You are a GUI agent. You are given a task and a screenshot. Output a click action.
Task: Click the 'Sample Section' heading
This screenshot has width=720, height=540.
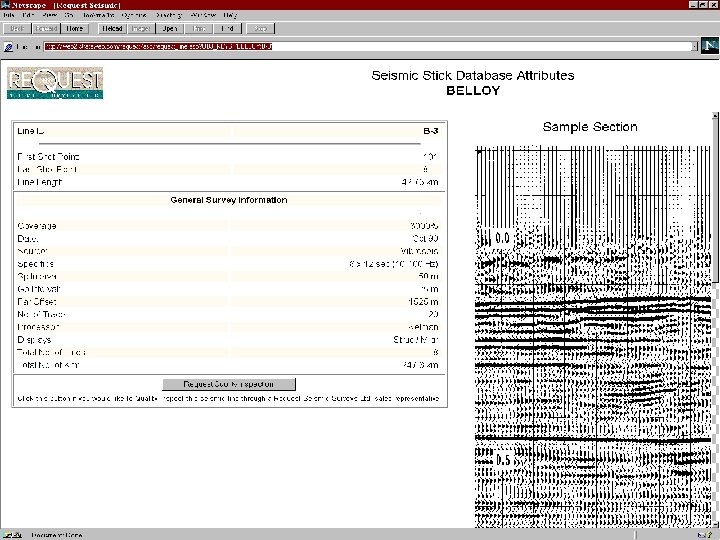(590, 127)
